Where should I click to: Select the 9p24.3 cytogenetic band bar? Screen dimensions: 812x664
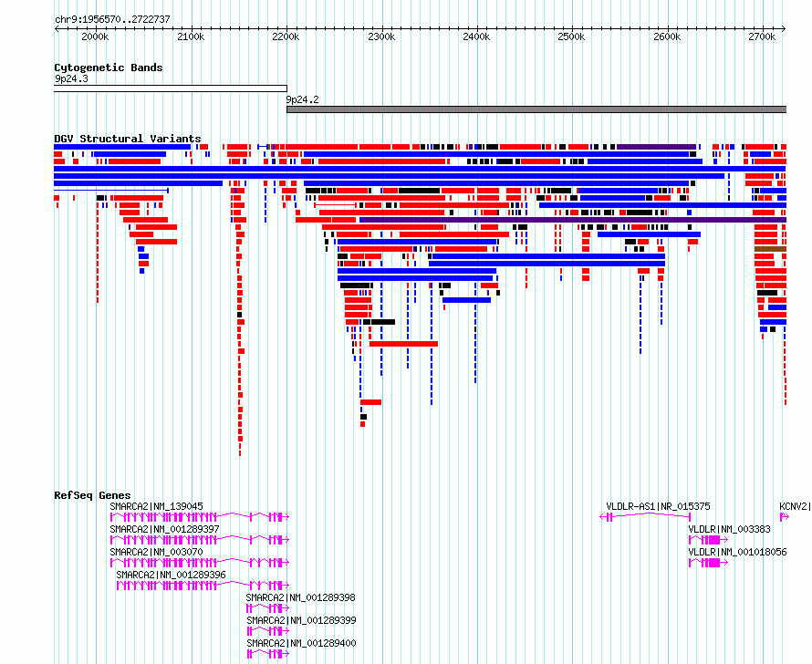coord(171,88)
